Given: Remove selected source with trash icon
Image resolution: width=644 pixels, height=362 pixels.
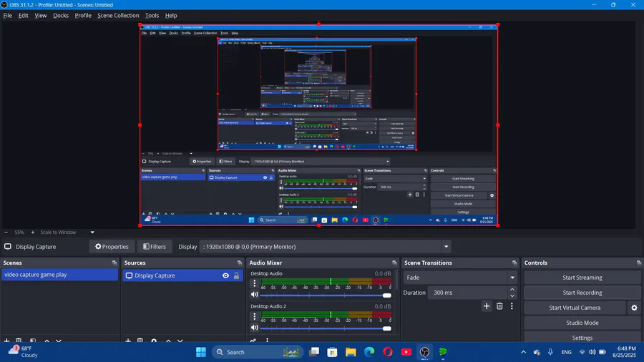Looking at the screenshot, I should (x=140, y=341).
